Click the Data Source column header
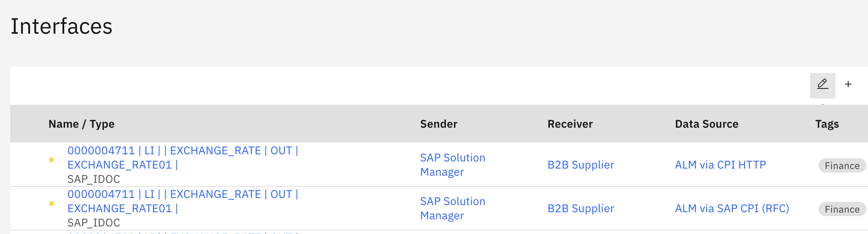Screen dimensions: 868x234 click(706, 124)
